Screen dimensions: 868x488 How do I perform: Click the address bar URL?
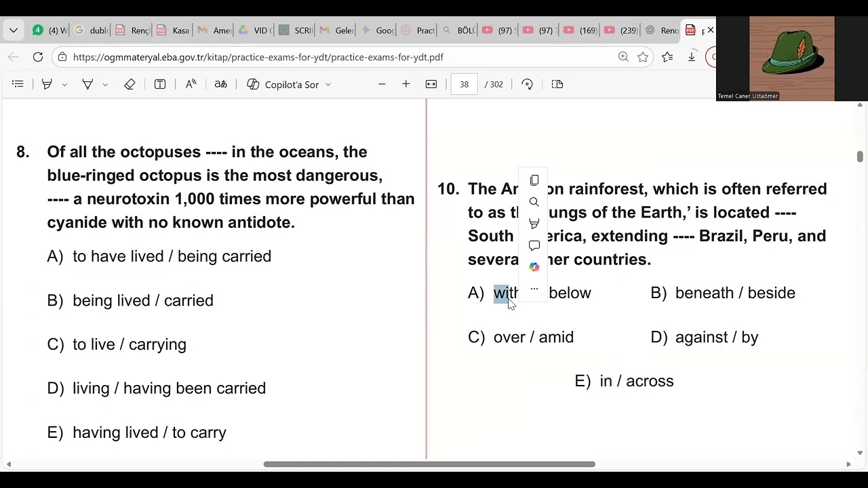(x=258, y=57)
